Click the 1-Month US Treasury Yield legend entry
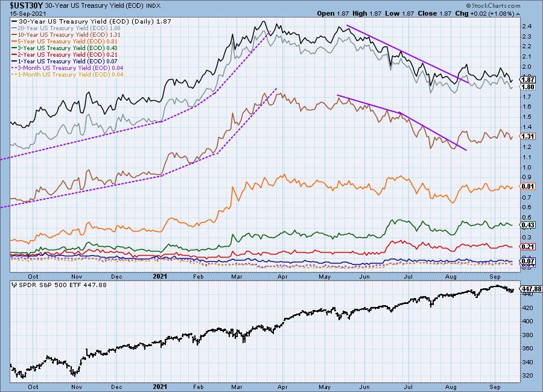The image size is (543, 392). click(x=68, y=74)
